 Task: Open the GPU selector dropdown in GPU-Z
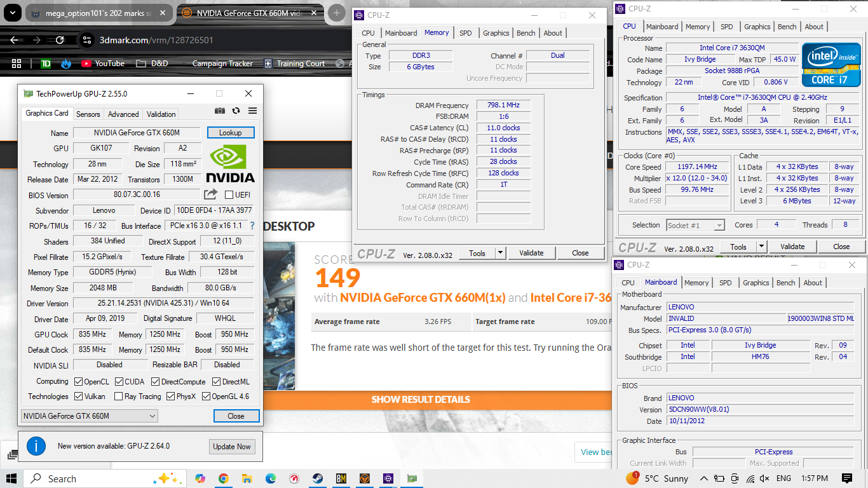tap(89, 416)
